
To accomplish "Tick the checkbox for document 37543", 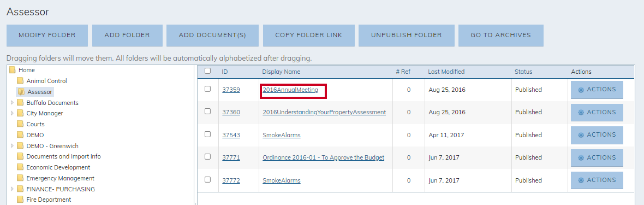I will coord(207,134).
